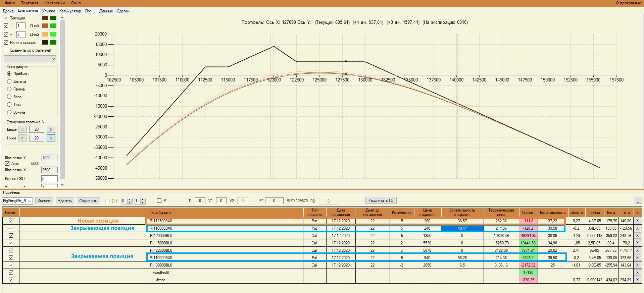Click the Шаг сетки X input field
This screenshot has height=293, width=644.
point(49,170)
